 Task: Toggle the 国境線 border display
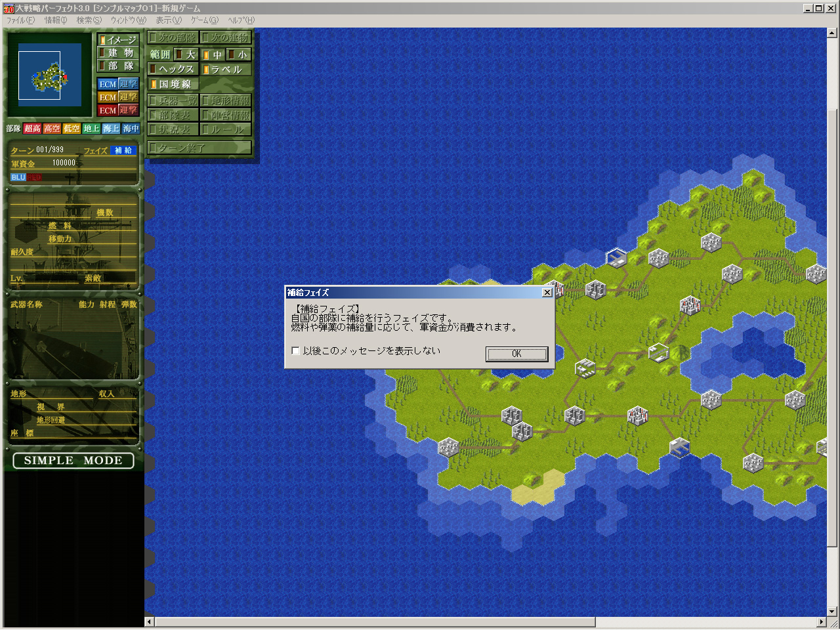coord(173,84)
